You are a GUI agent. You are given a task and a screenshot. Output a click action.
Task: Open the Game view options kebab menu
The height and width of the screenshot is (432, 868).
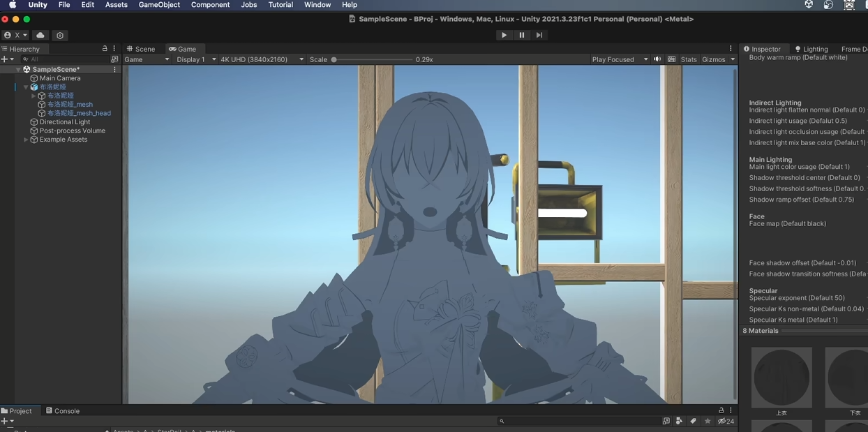(731, 49)
